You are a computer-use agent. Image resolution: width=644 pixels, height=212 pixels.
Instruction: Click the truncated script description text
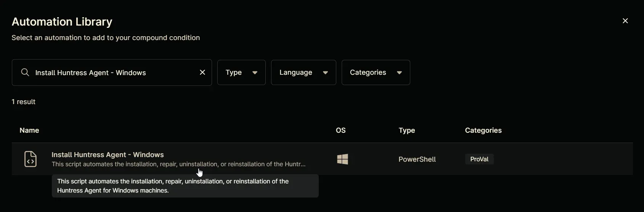click(x=178, y=164)
